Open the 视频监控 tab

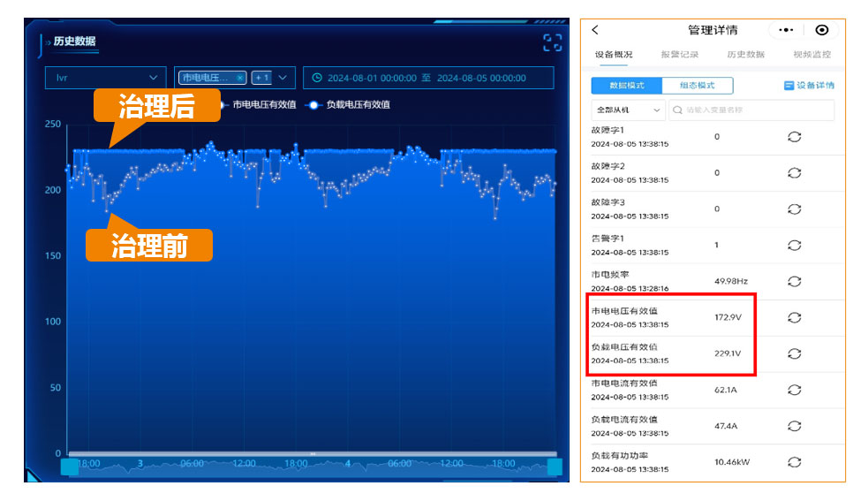[x=811, y=55]
